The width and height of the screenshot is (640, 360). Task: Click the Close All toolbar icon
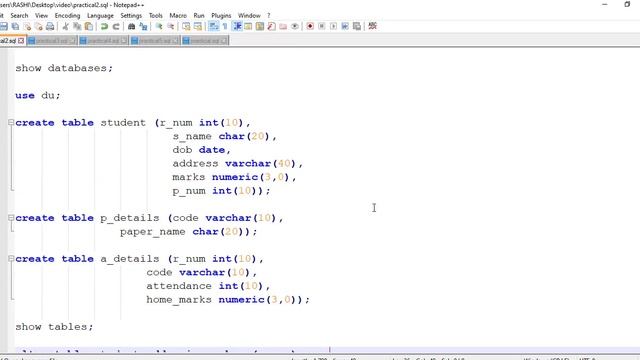[39, 27]
